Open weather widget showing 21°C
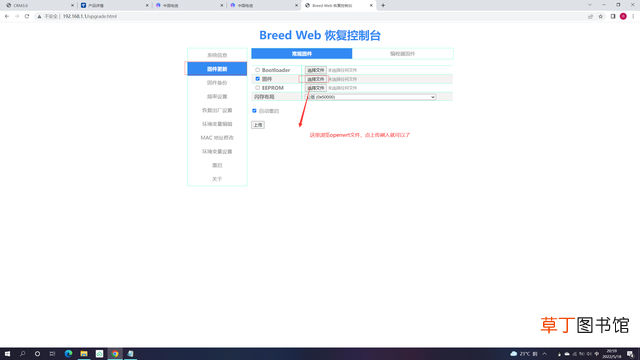 click(524, 354)
